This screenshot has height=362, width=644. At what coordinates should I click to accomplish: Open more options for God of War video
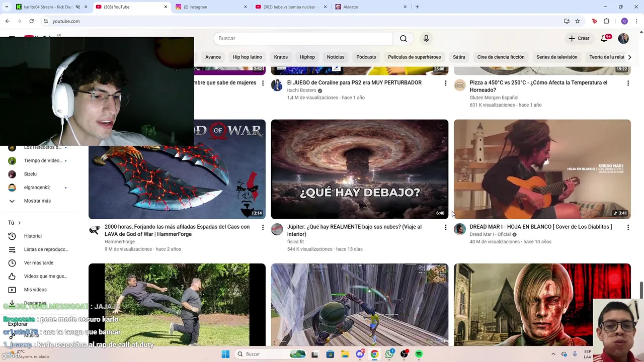tap(263, 227)
